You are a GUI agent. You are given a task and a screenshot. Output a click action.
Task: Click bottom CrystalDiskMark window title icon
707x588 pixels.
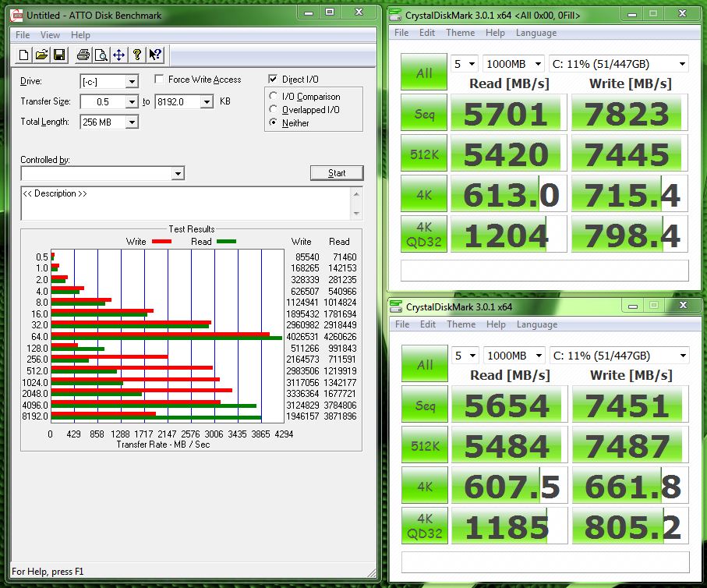click(x=396, y=306)
